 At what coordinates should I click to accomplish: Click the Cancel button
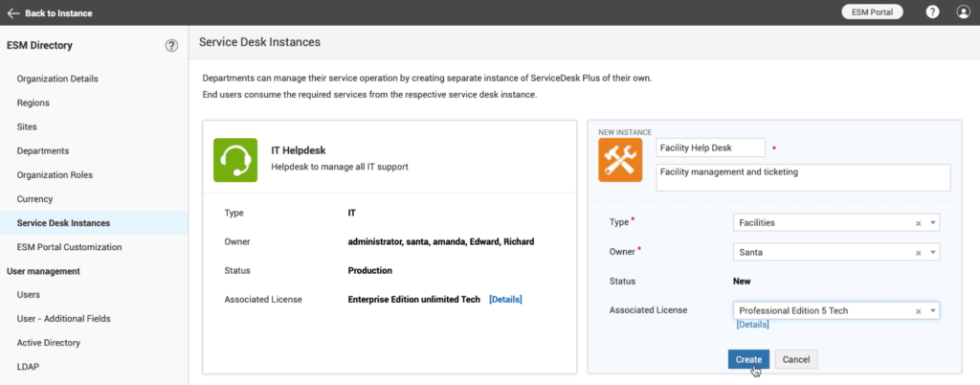coord(796,359)
